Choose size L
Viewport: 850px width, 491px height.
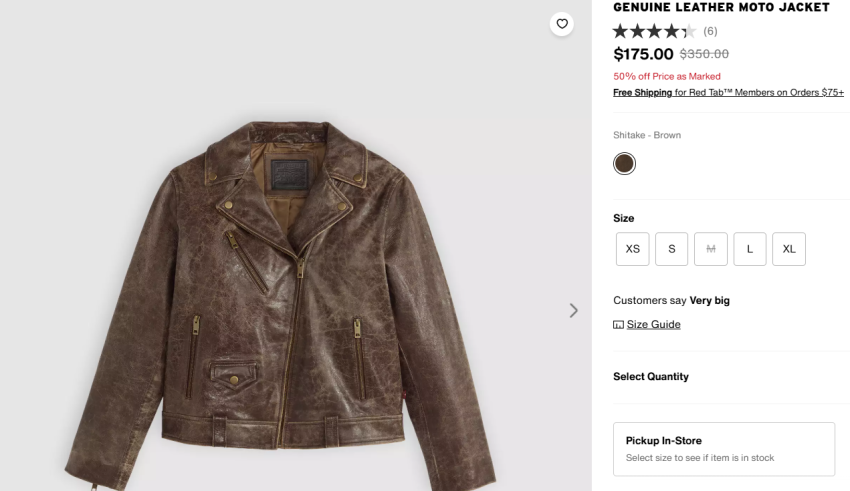pos(750,249)
